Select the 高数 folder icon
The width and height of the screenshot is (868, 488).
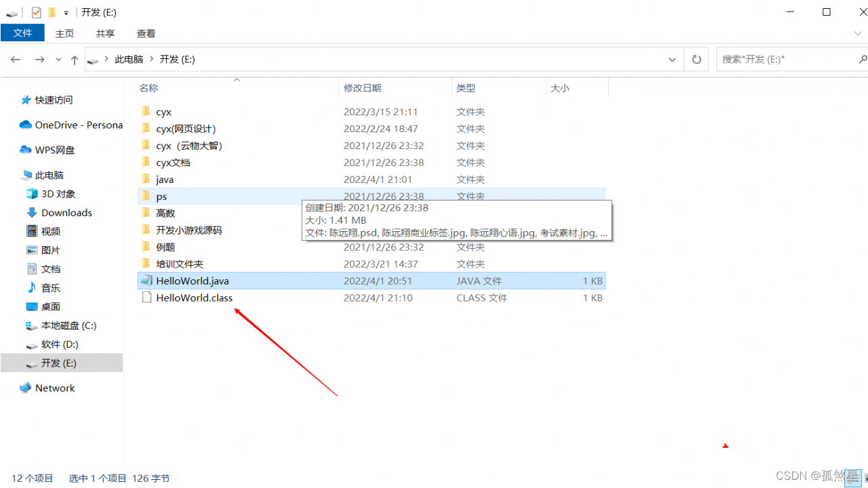click(146, 213)
